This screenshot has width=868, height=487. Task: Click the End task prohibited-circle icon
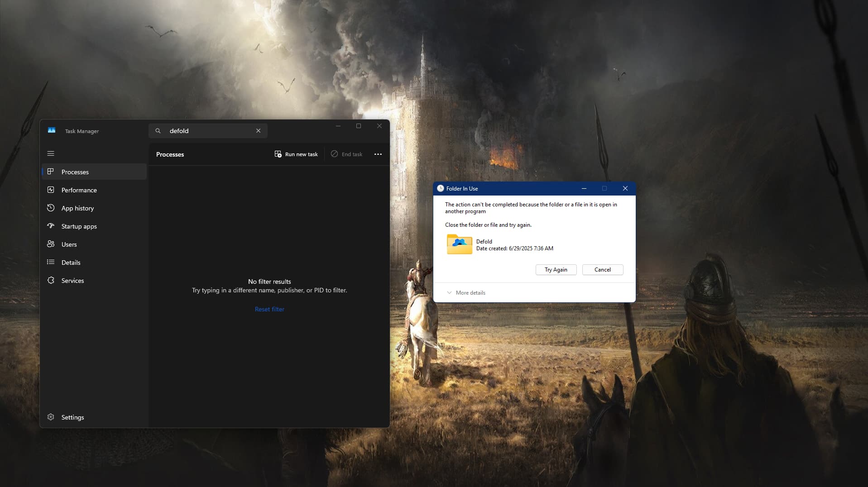(334, 154)
